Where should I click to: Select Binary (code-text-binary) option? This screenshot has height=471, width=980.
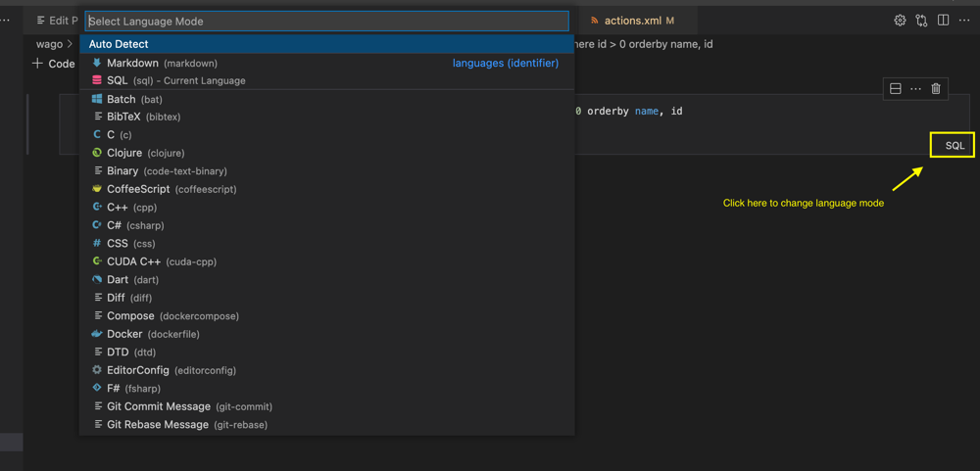(x=327, y=170)
